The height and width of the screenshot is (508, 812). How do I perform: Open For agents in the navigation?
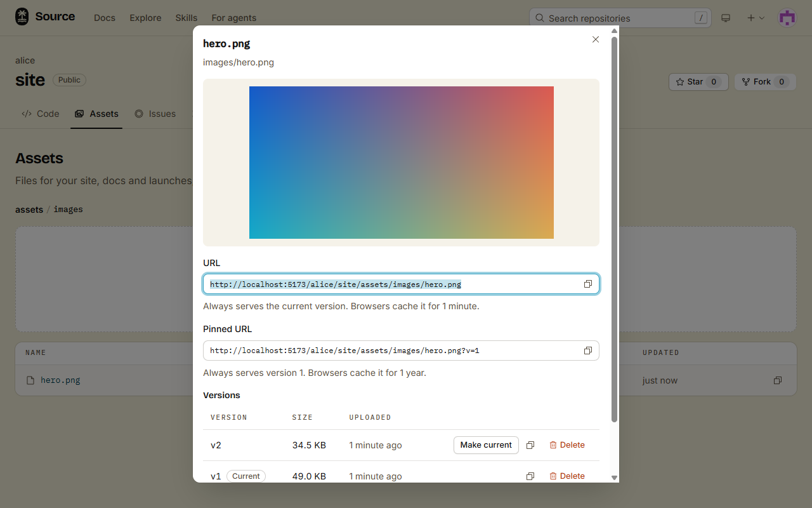234,18
